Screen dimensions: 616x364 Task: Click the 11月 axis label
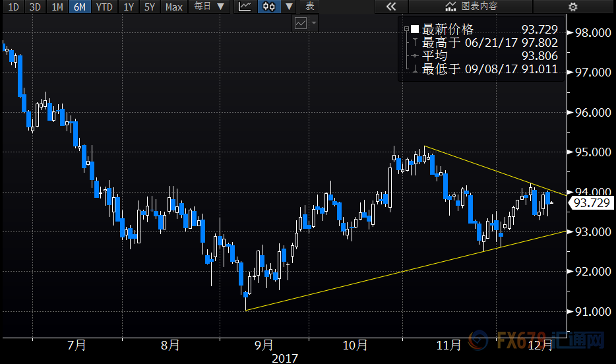point(448,345)
